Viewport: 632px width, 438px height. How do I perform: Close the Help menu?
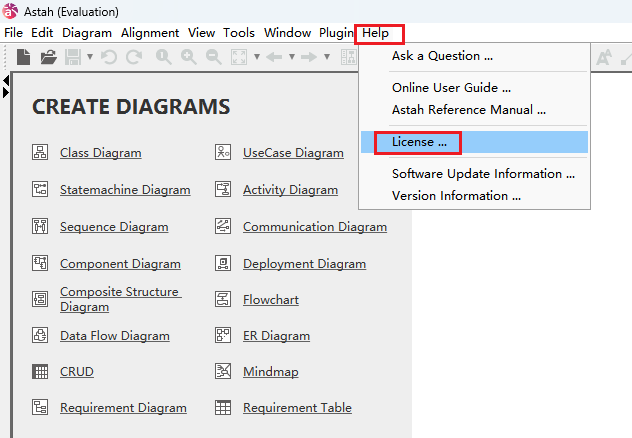(375, 33)
